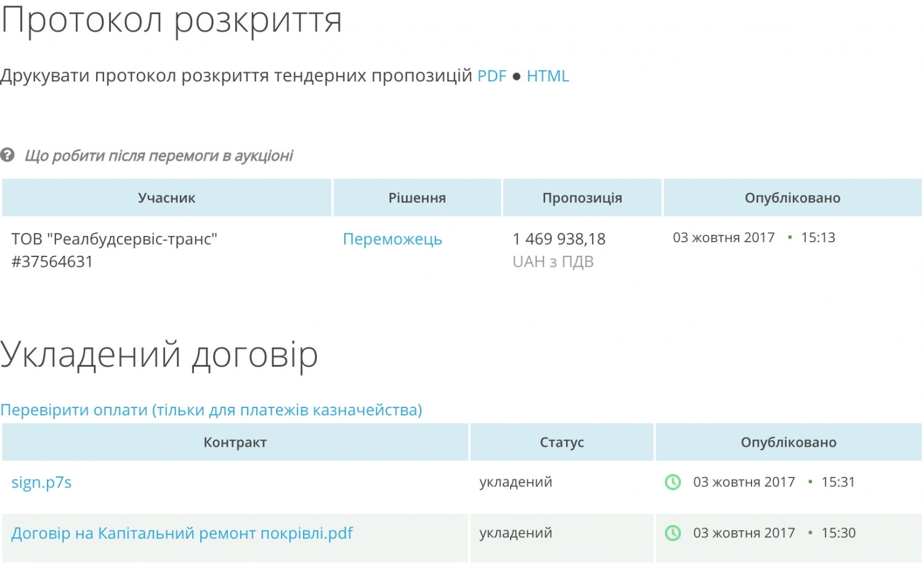Screen dimensions: 924x567
Task: Click the clock icon beside the 15:30 timestamp
Action: coord(673,533)
